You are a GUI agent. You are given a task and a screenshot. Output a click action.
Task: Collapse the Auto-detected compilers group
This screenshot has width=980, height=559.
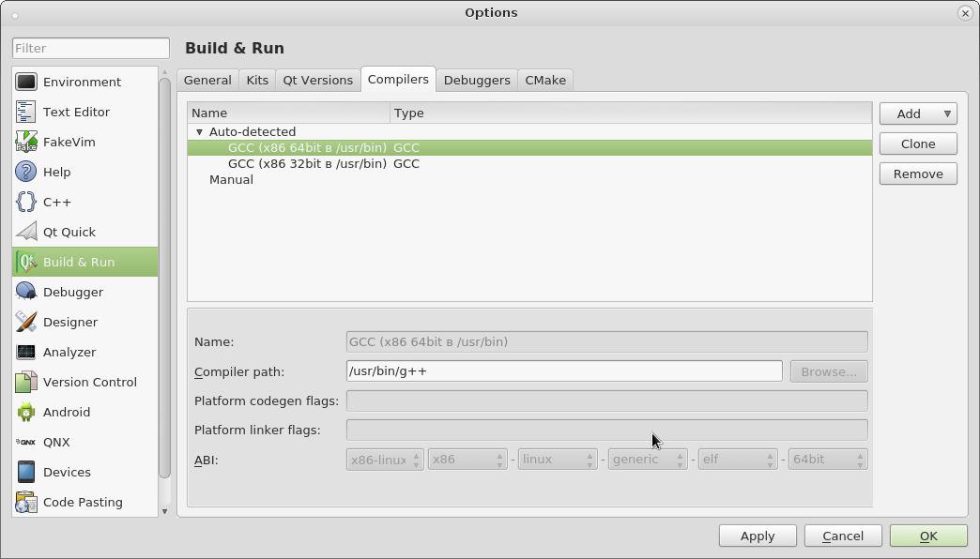point(199,132)
